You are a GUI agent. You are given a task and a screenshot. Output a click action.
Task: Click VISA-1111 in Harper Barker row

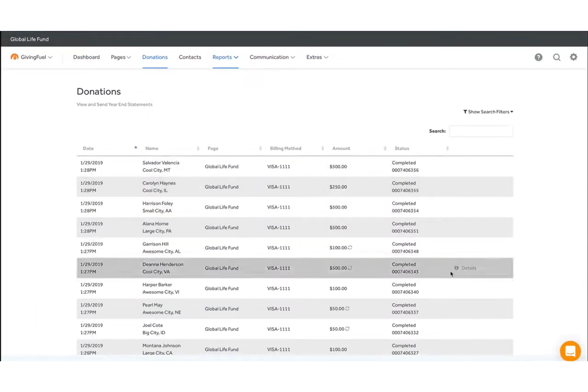[x=279, y=288]
